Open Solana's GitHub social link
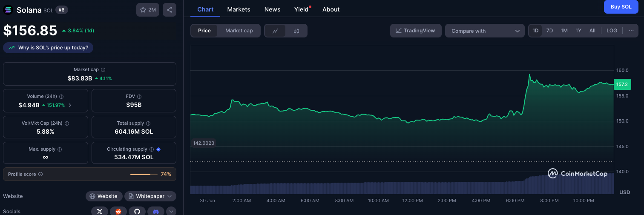The height and width of the screenshot is (215, 644). [x=137, y=211]
